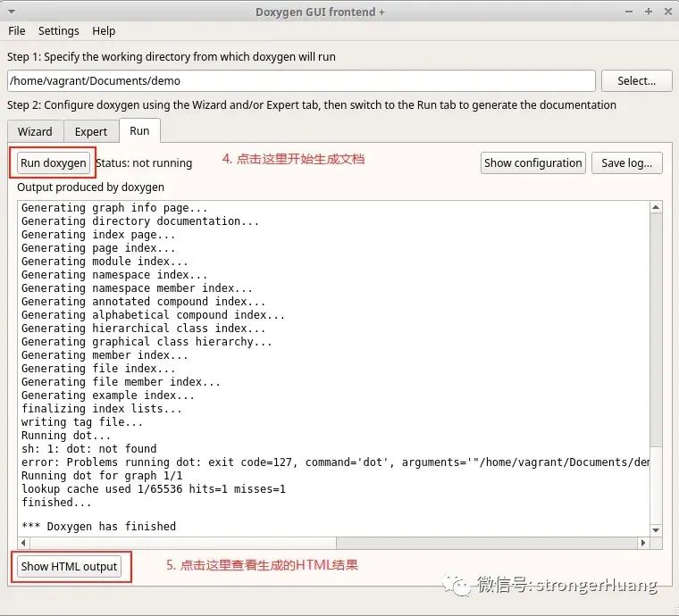Viewport: 679px width, 616px height.
Task: Focus the working directory path field
Action: click(301, 81)
